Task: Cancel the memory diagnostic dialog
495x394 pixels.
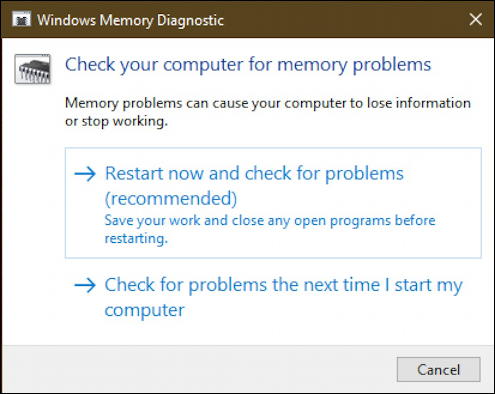Action: (x=438, y=369)
